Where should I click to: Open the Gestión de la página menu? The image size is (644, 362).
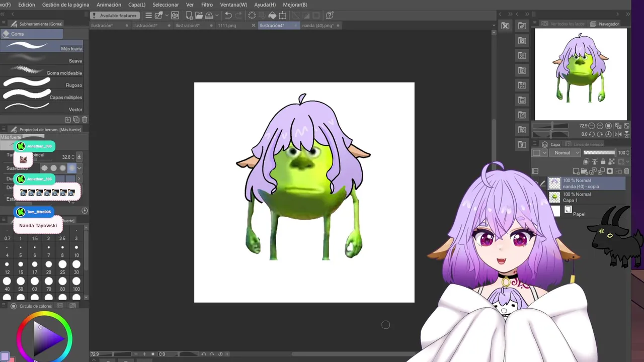pyautogui.click(x=65, y=5)
